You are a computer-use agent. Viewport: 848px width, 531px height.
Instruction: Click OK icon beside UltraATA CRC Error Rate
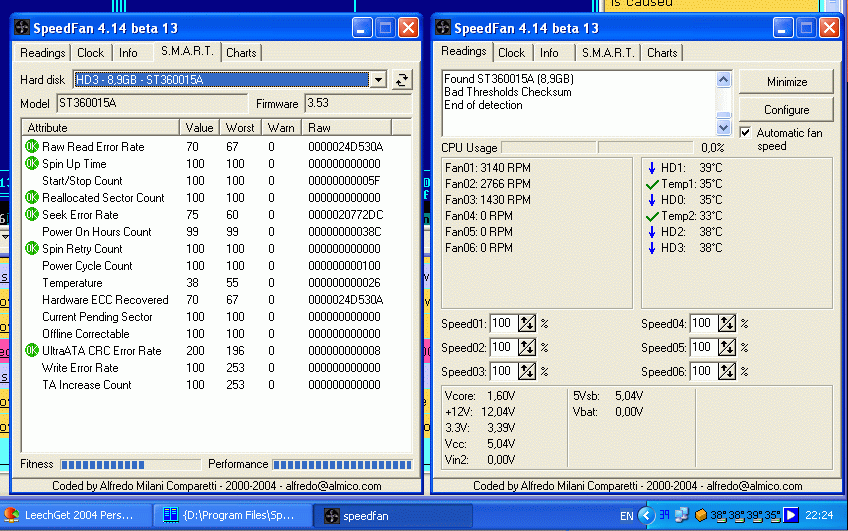[x=32, y=350]
